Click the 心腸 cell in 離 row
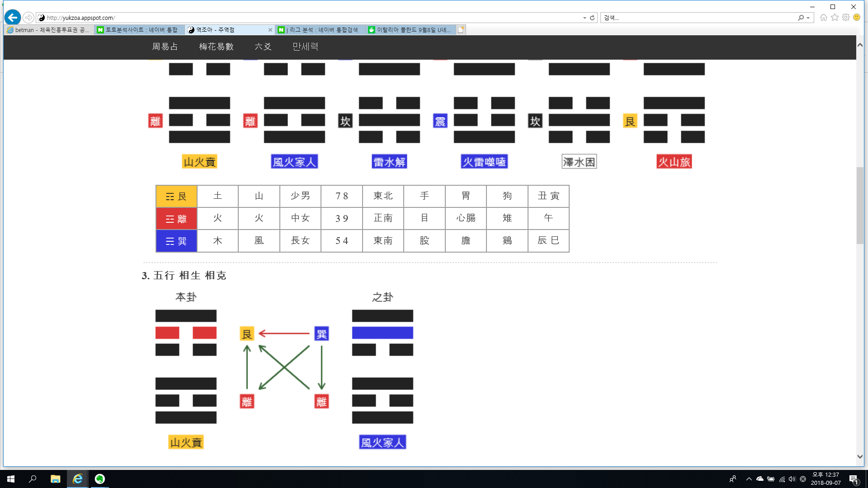 (x=466, y=219)
